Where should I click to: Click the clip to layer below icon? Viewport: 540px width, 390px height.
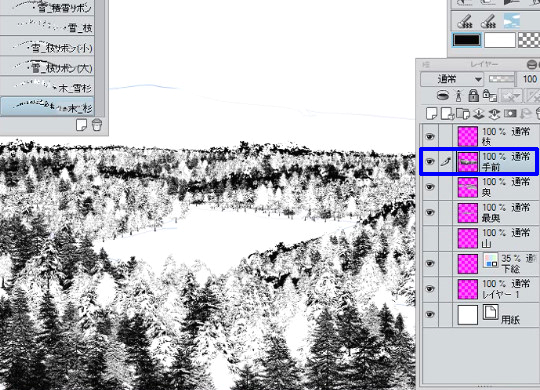click(443, 95)
